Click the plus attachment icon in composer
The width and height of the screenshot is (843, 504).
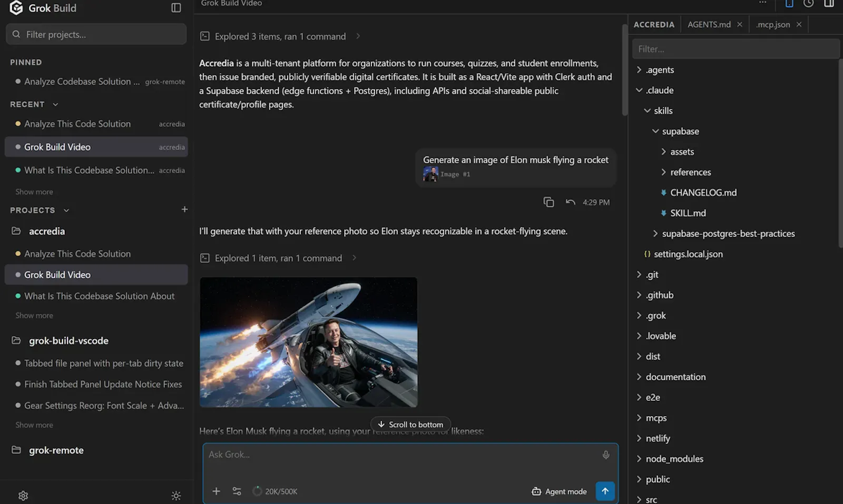[x=216, y=491]
